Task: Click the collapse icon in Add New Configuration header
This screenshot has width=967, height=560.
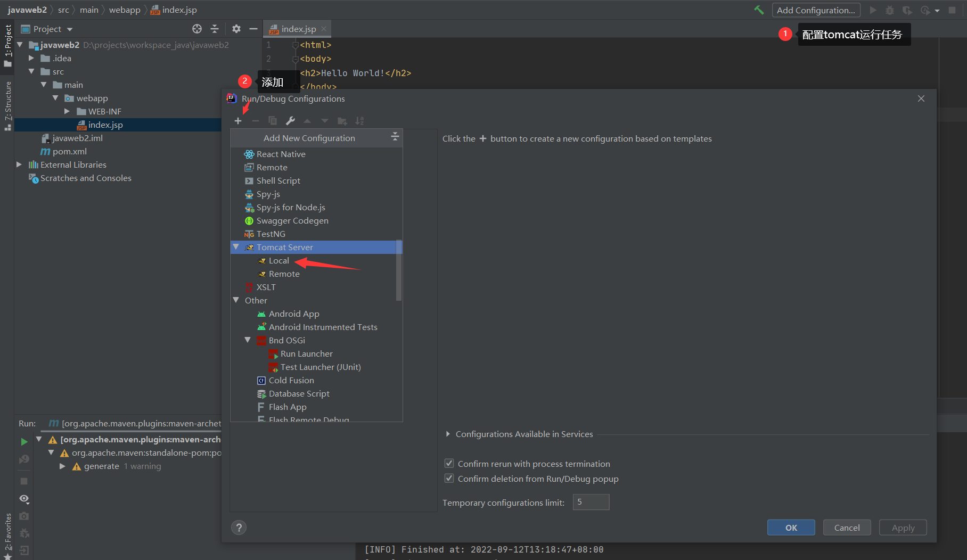Action: [x=395, y=137]
